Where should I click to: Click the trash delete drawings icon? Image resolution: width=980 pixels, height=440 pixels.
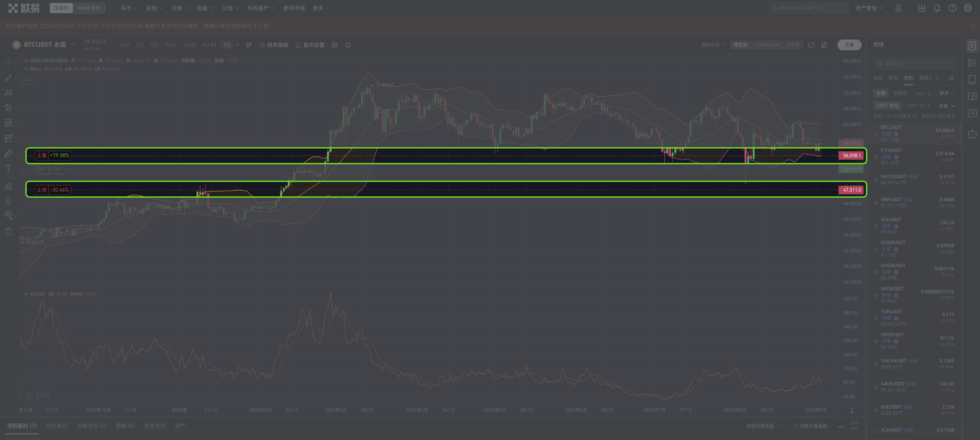(8, 231)
